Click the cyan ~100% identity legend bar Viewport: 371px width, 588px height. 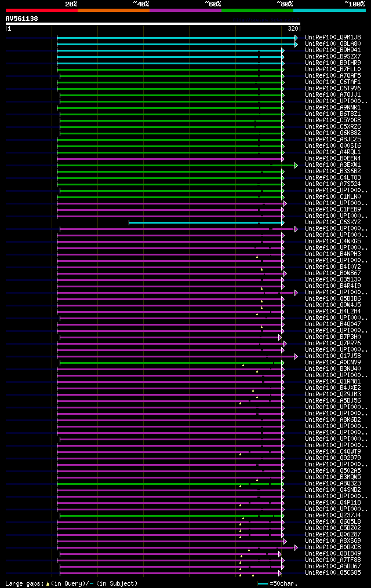click(x=329, y=10)
